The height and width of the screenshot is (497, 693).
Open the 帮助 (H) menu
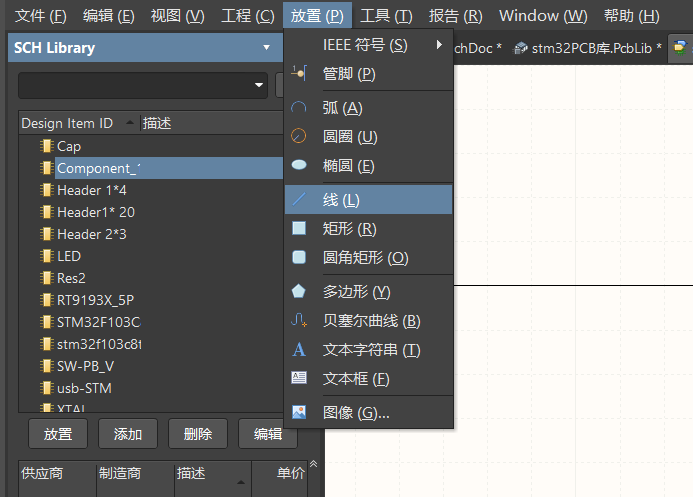632,16
